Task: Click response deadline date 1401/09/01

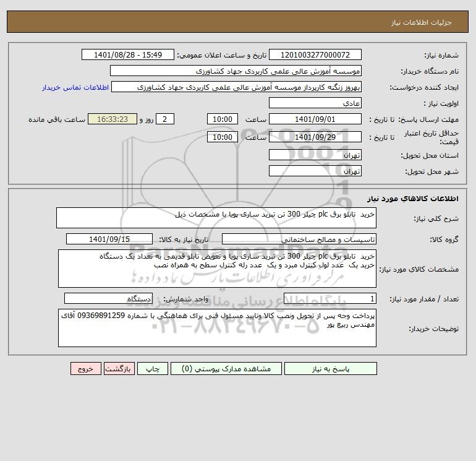Action: [x=315, y=119]
